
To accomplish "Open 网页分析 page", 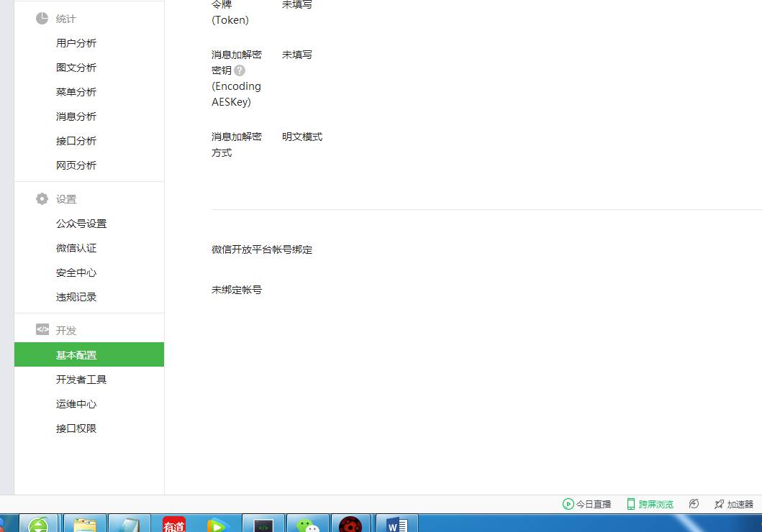I will coord(76,165).
